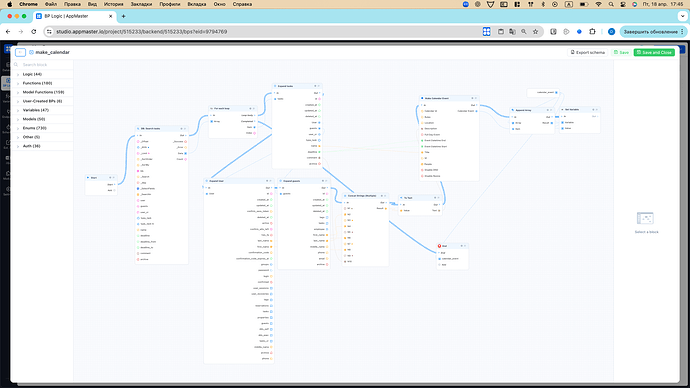This screenshot has width=690, height=388.
Task: Open the Правка menu
Action: [x=72, y=4]
